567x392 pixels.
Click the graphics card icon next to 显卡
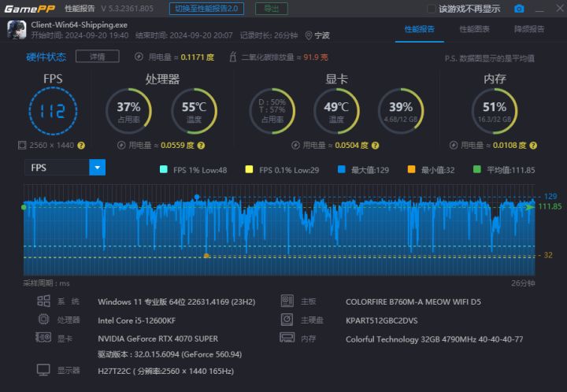(x=43, y=338)
